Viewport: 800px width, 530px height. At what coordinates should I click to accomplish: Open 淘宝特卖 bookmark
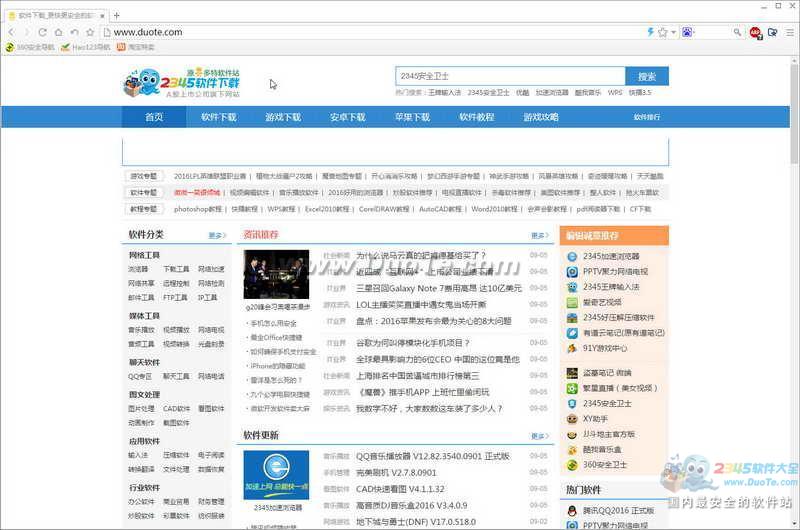click(x=136, y=47)
